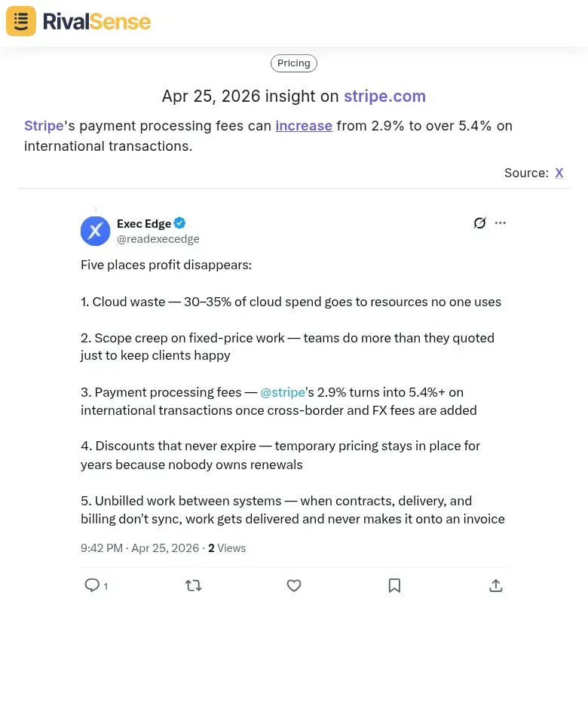Click the Stripe link in the insight text
This screenshot has width=588, height=724.
pos(43,125)
